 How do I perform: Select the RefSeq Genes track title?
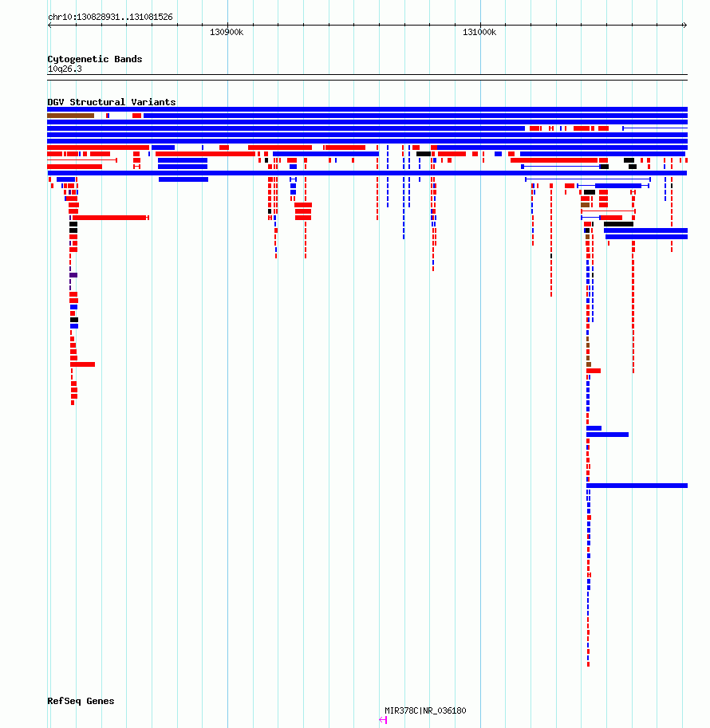(81, 701)
